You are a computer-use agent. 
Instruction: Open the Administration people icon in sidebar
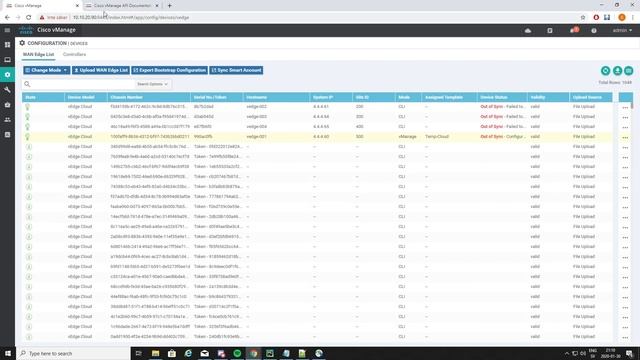tap(7, 120)
